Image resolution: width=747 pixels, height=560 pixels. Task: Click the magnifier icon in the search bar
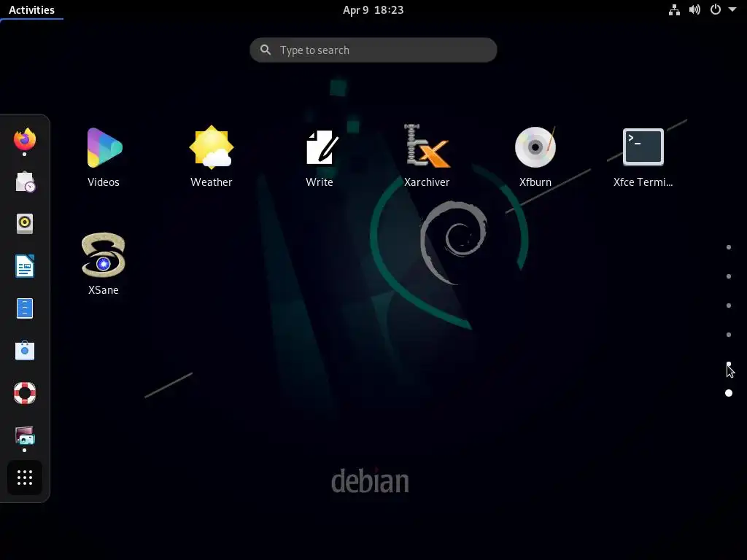pos(266,50)
